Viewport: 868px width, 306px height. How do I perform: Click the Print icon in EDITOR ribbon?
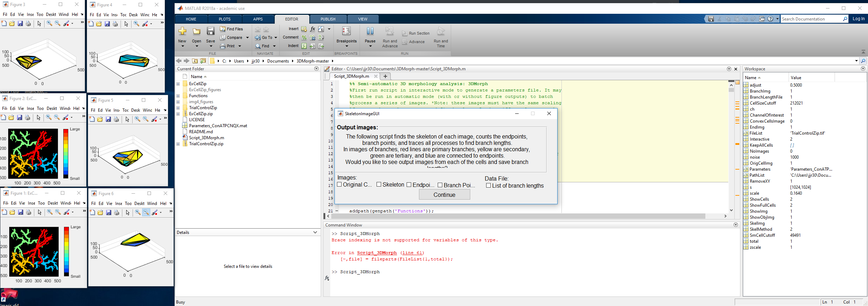(223, 46)
